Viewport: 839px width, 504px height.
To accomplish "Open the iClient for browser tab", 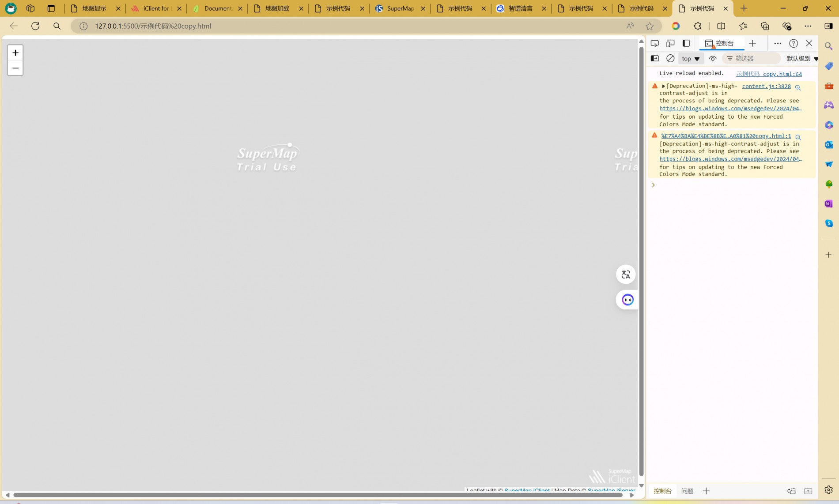I will (x=155, y=8).
